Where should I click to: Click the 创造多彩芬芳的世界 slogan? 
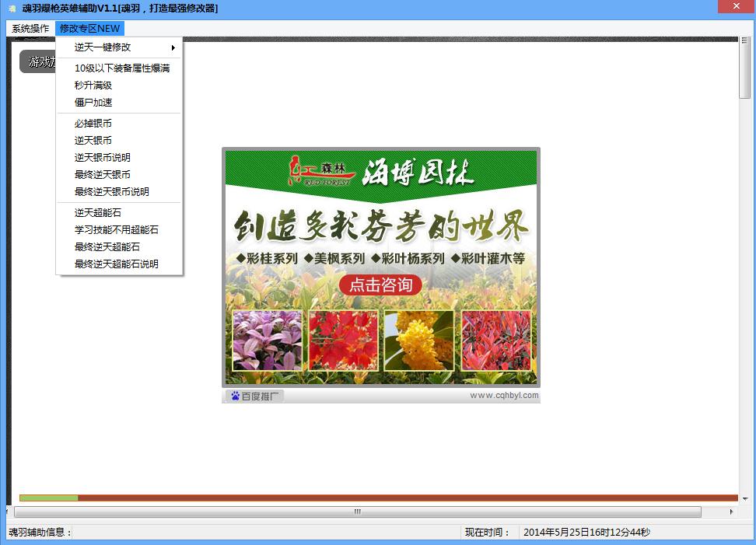point(381,225)
